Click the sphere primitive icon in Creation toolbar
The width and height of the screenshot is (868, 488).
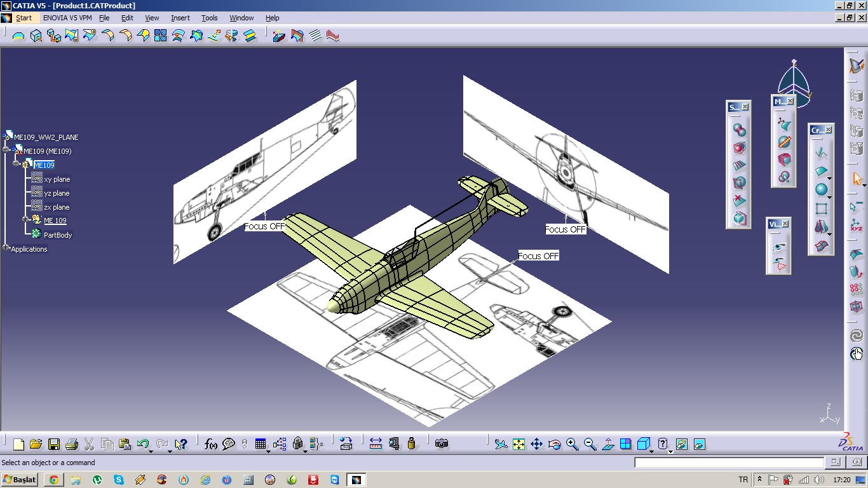tap(821, 189)
